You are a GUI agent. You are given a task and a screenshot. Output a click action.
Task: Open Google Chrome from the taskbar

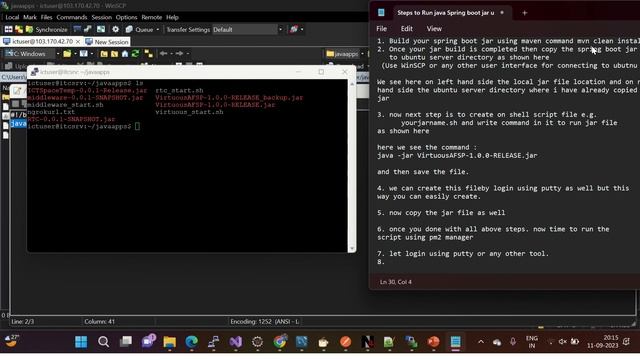coord(280,342)
